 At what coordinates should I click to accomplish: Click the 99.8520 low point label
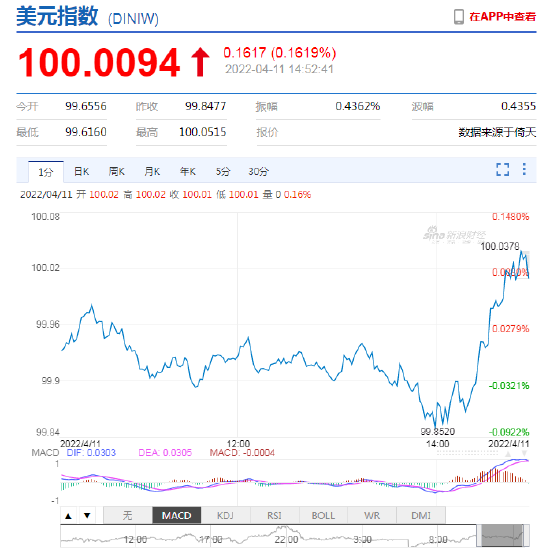[437, 431]
